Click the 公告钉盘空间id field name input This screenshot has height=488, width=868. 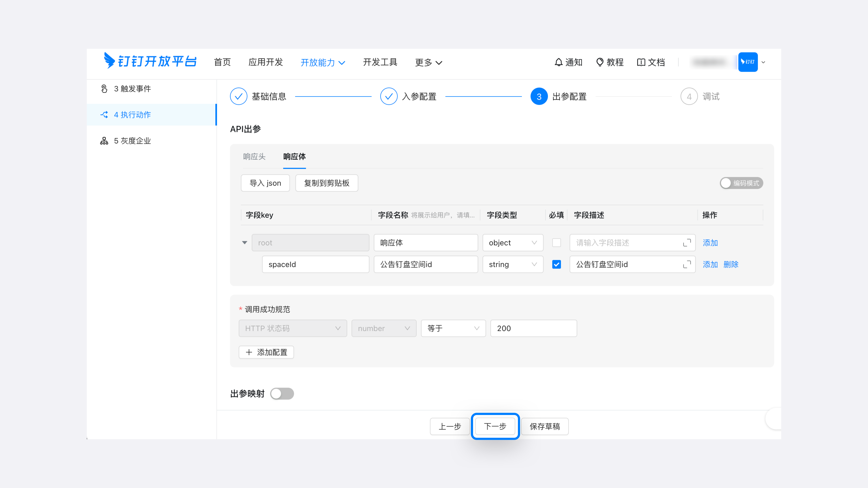pyautogui.click(x=426, y=264)
